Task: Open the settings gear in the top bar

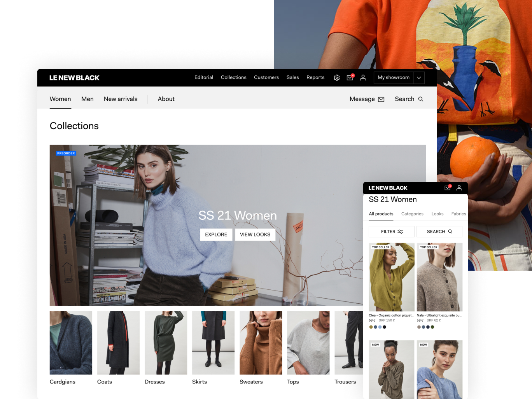Action: [337, 78]
